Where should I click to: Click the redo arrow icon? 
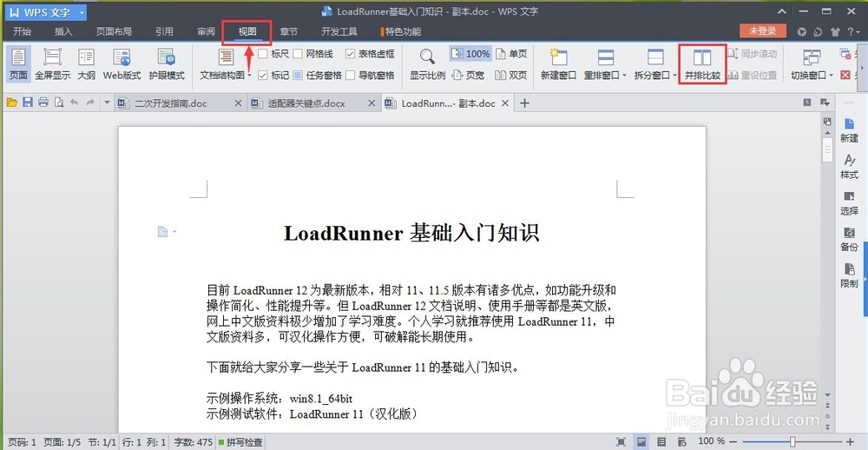coord(89,103)
